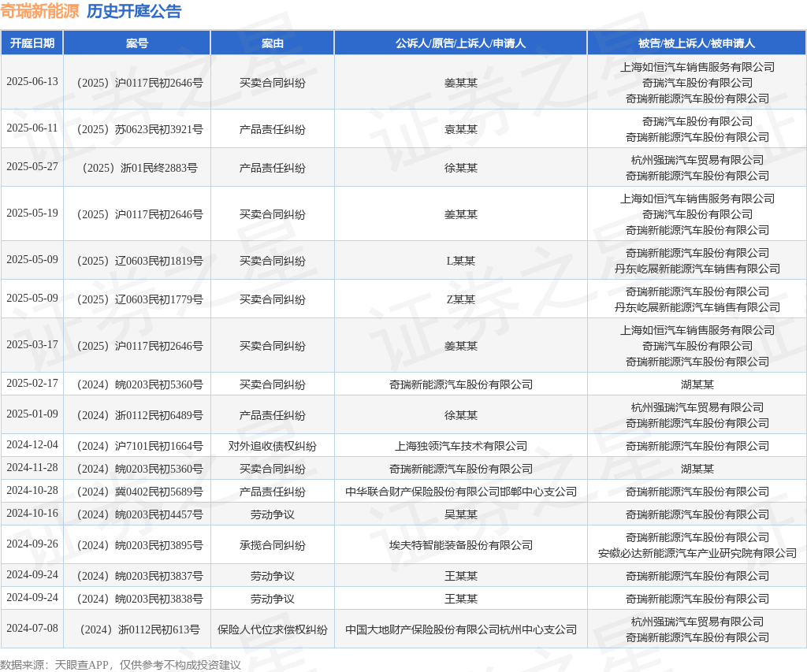Select case number 皖0203民初3837号
Viewport: 807px width, 672px height.
pos(139,577)
